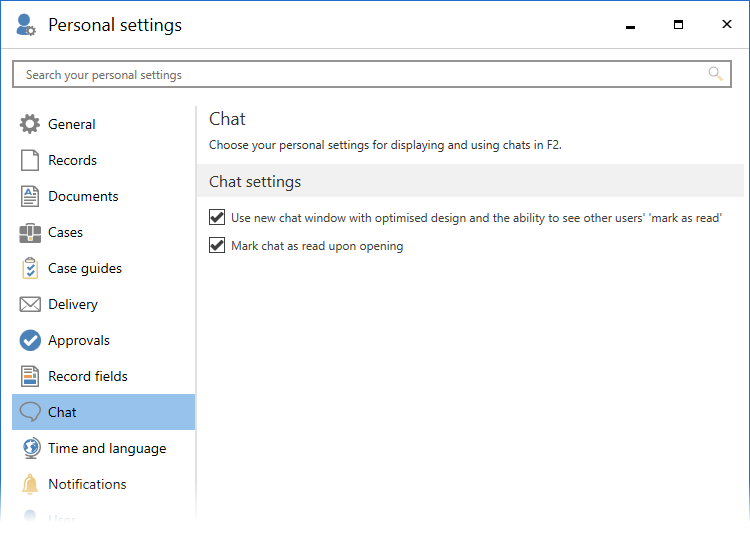Minimize the Personal settings window

coord(631,26)
